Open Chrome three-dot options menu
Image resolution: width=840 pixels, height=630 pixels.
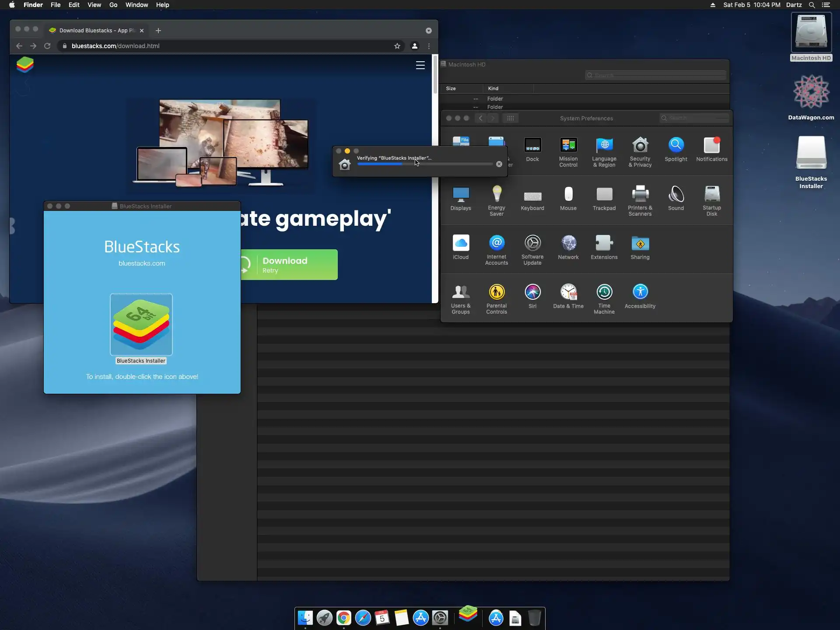click(429, 46)
